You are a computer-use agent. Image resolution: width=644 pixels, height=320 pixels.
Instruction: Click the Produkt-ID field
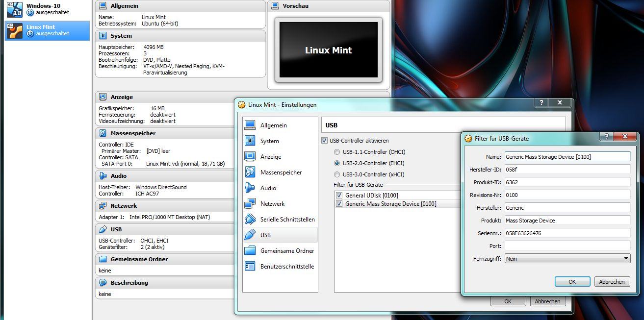tap(567, 182)
